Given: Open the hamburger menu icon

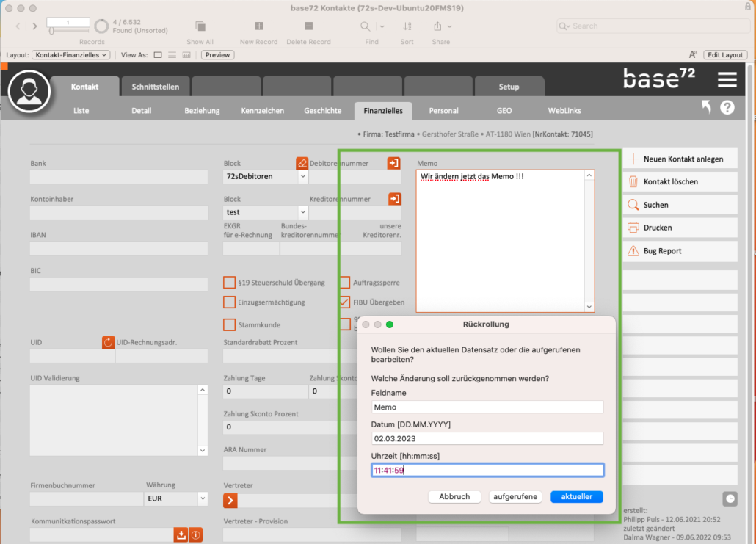Looking at the screenshot, I should [727, 79].
